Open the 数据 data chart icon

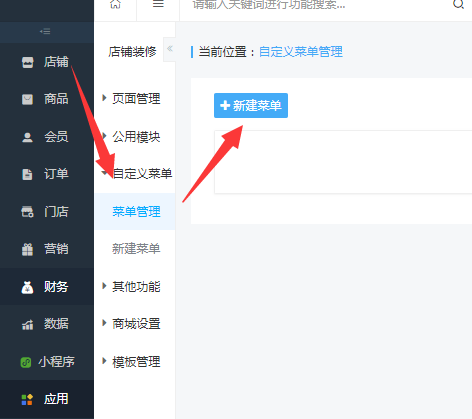pyautogui.click(x=27, y=324)
